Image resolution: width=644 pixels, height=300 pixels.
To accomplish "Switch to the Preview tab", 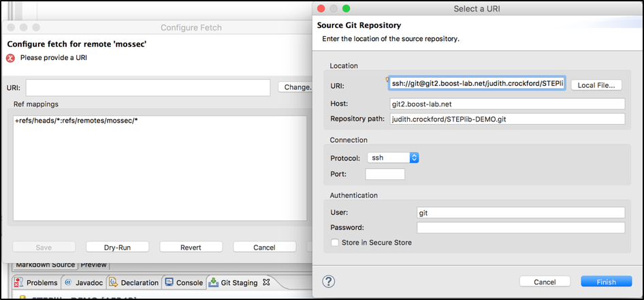I will [x=94, y=265].
